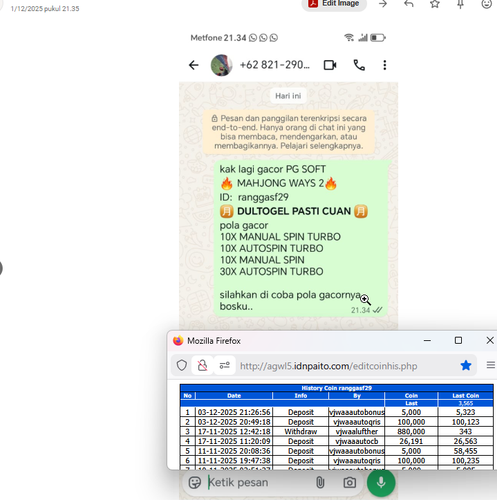Viewport: 497px width, 500px height.
Task: Toggle the blue bookmark star in Firefox
Action: coord(466,366)
